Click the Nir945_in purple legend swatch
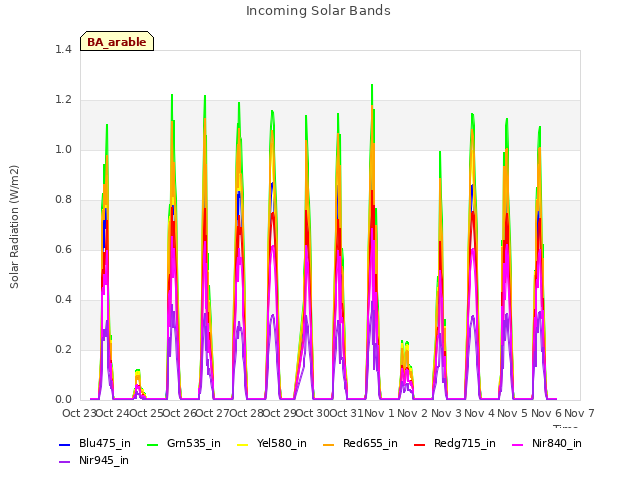 64,462
